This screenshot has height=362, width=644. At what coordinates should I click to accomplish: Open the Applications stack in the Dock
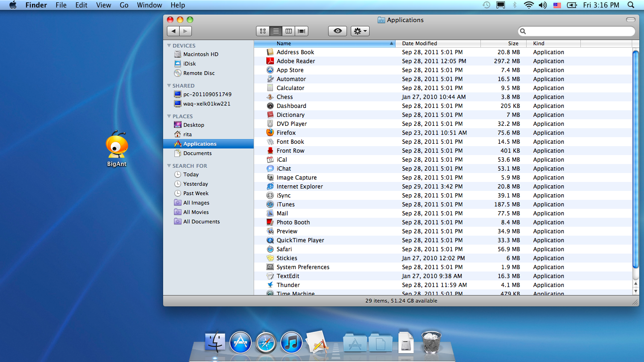click(x=355, y=343)
